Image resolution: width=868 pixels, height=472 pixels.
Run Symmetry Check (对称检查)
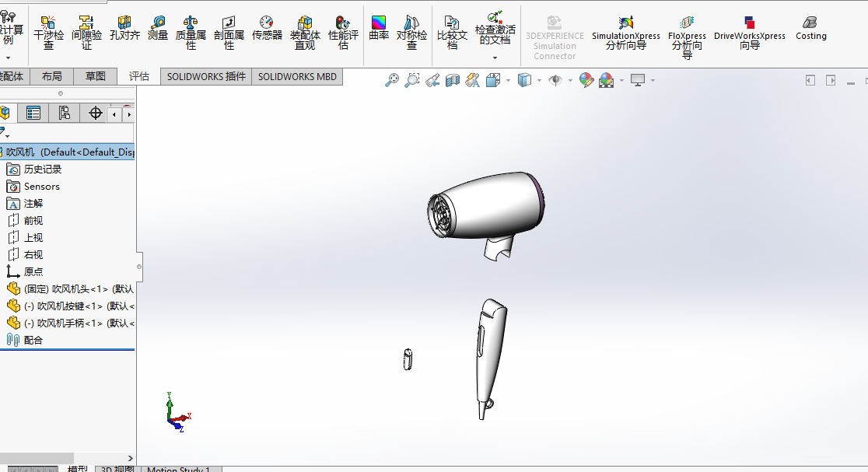point(411,33)
